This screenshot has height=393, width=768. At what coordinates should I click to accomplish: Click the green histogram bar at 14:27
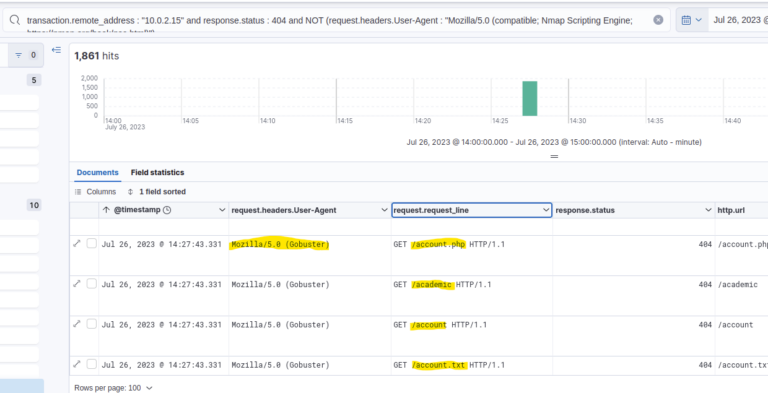click(x=529, y=98)
